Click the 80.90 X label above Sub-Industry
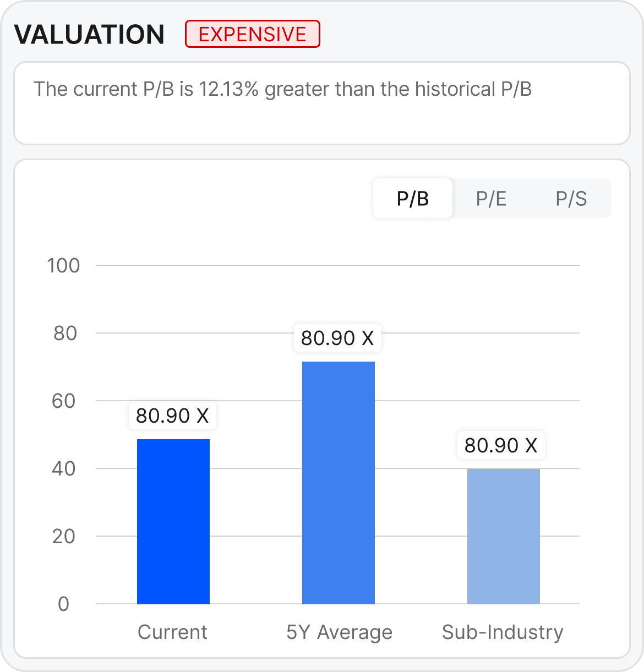Image resolution: width=644 pixels, height=672 pixels. click(x=500, y=445)
